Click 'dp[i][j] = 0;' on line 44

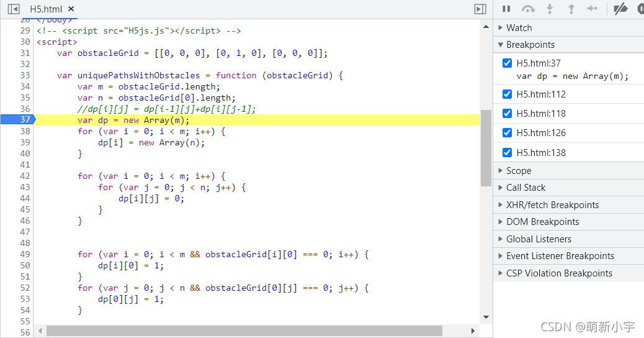coord(151,198)
